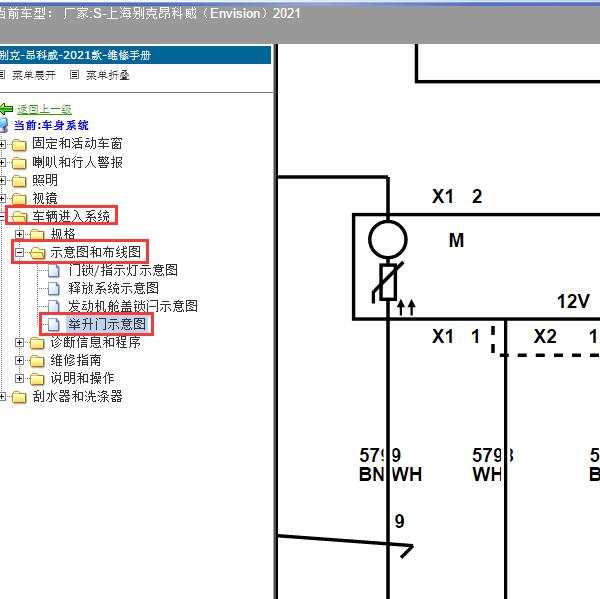Click the icon beside 菜单折叠
This screenshot has height=599, width=600.
coord(74,75)
